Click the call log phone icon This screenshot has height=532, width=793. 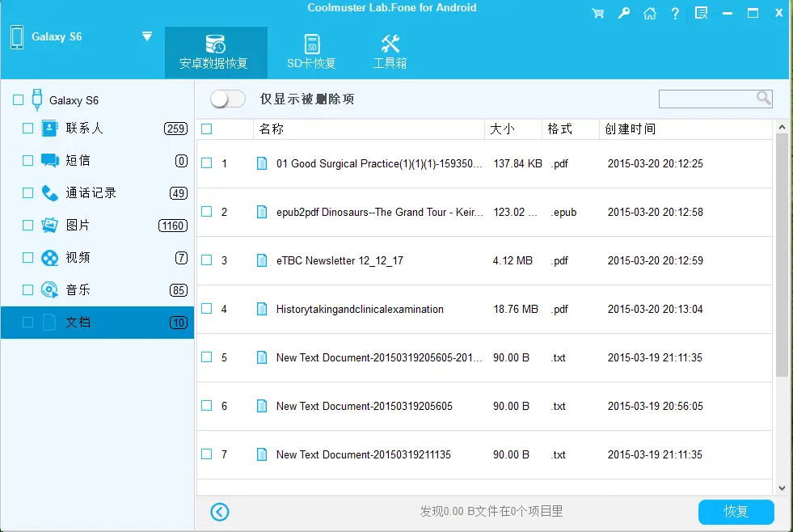point(49,193)
